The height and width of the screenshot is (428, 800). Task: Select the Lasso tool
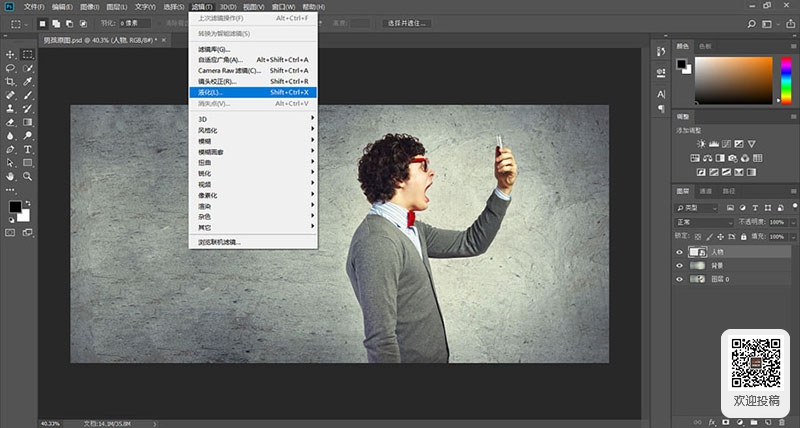(10, 68)
